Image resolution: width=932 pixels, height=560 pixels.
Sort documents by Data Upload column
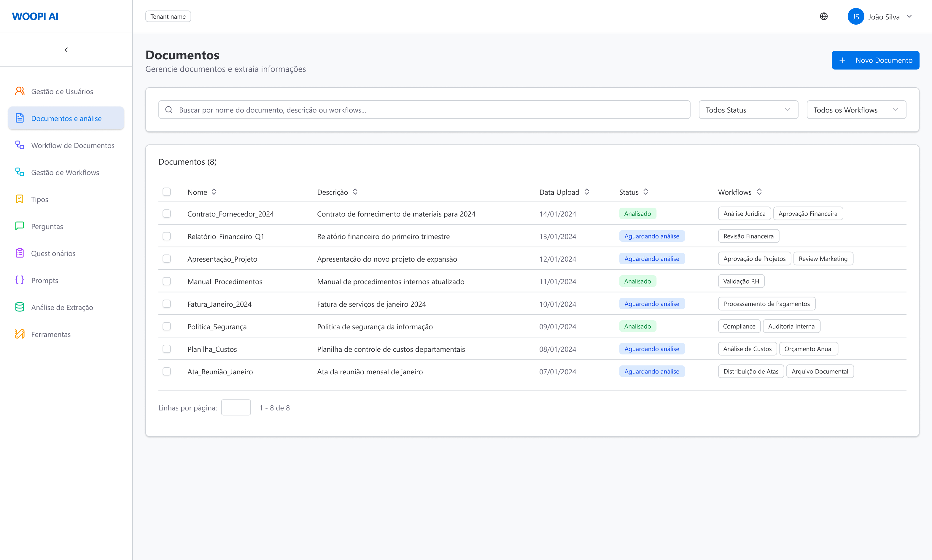coord(564,192)
